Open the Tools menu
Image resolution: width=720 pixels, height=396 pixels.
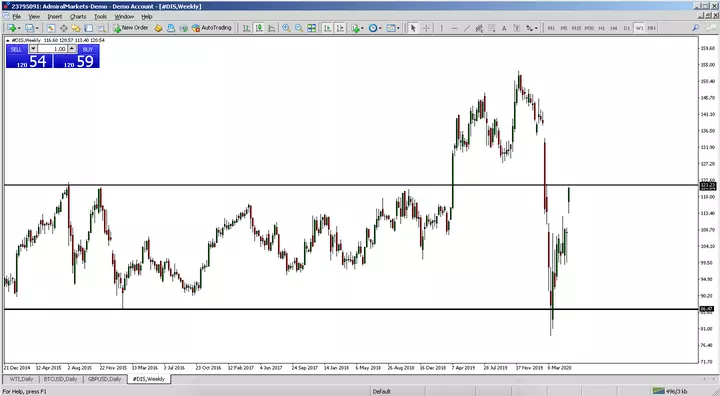point(100,17)
